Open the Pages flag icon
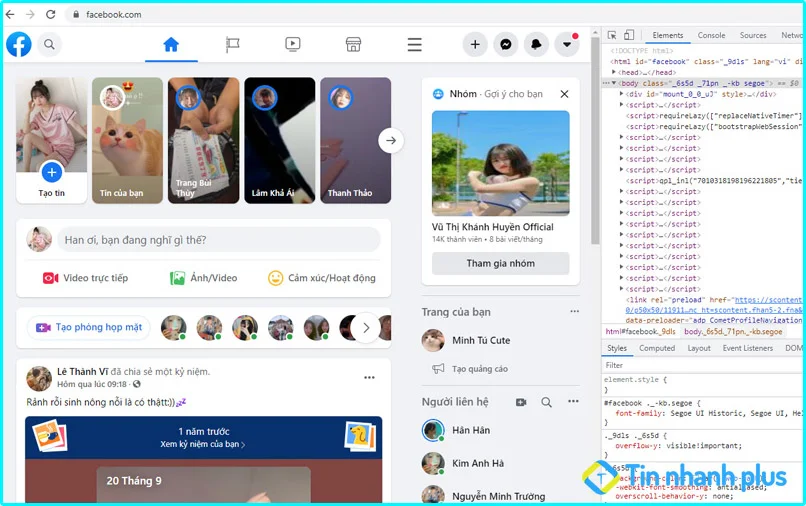The height and width of the screenshot is (506, 806). [232, 45]
